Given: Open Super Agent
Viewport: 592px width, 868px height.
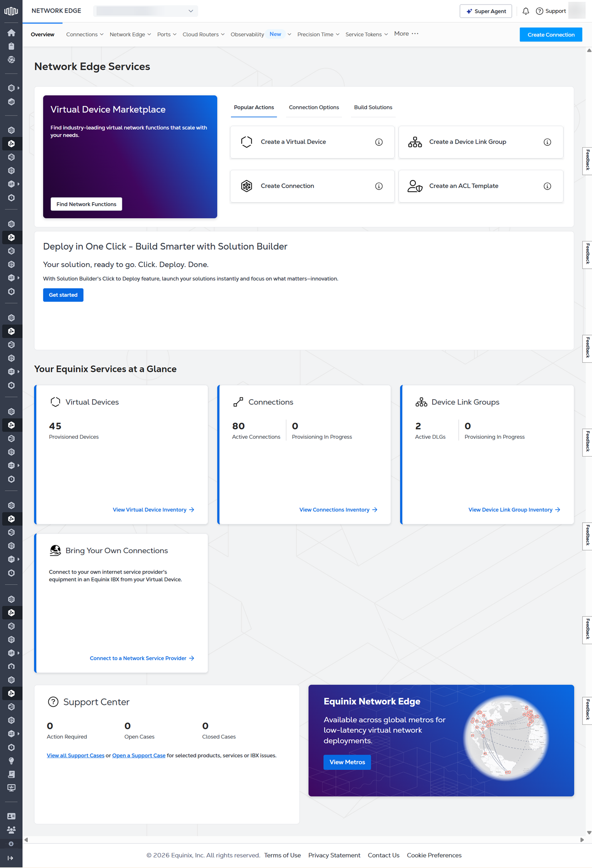Looking at the screenshot, I should click(x=485, y=11).
